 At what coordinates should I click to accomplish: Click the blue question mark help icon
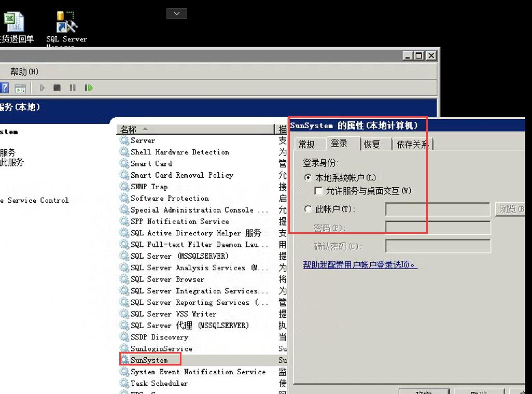click(x=4, y=88)
